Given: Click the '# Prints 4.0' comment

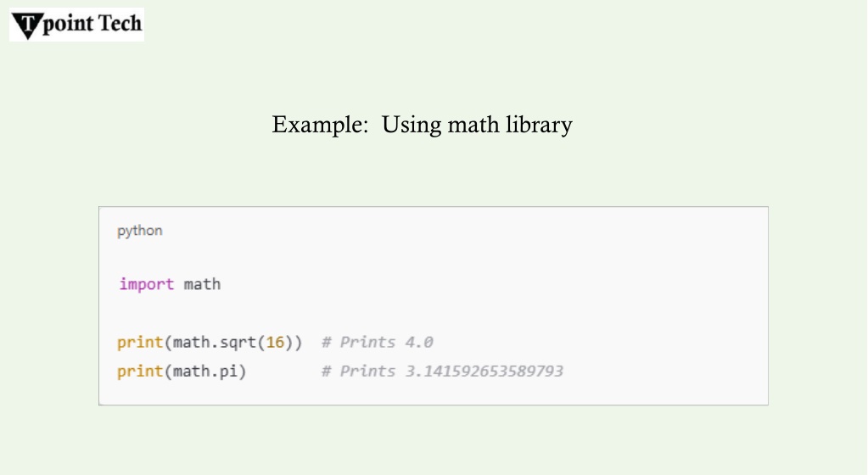Looking at the screenshot, I should 377,342.
